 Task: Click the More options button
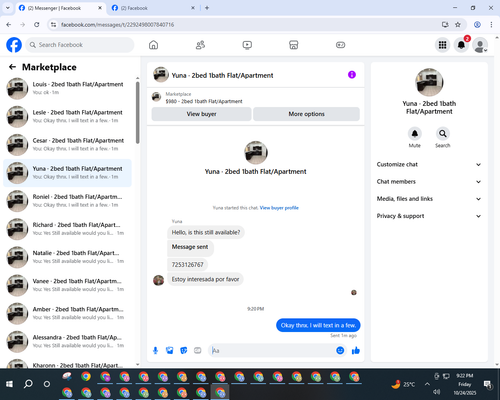(x=306, y=114)
